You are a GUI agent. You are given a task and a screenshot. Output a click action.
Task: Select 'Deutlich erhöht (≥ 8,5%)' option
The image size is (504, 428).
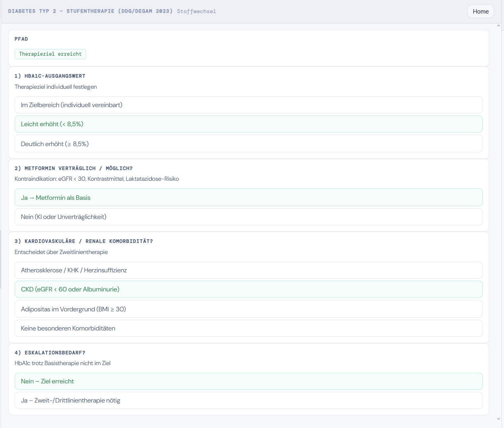[248, 144]
